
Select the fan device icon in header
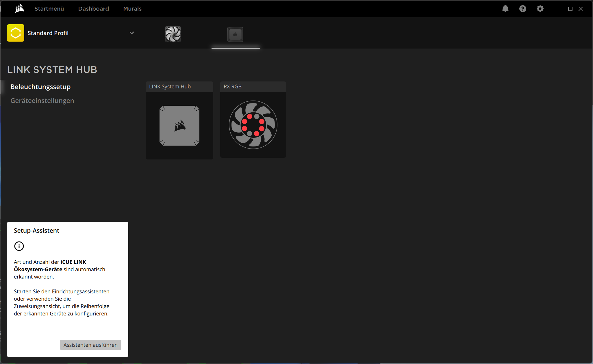pyautogui.click(x=173, y=34)
